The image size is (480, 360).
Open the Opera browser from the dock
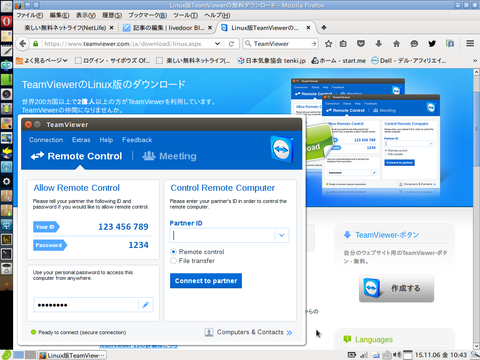click(6, 22)
